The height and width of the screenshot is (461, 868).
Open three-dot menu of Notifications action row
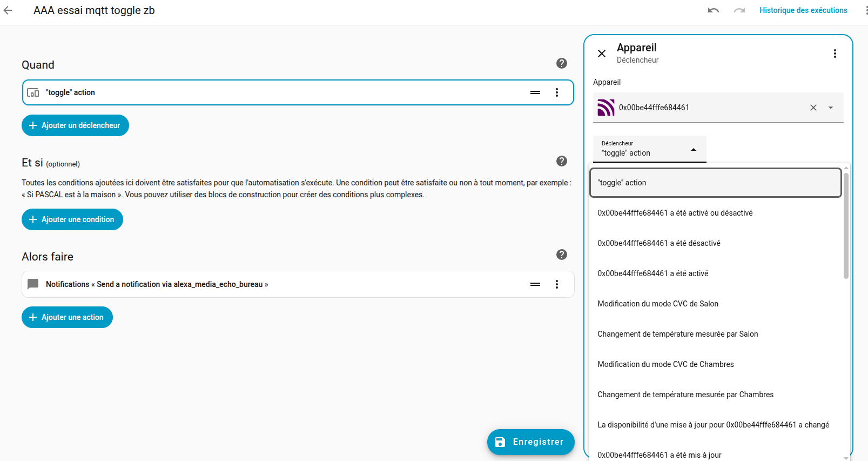coord(556,284)
